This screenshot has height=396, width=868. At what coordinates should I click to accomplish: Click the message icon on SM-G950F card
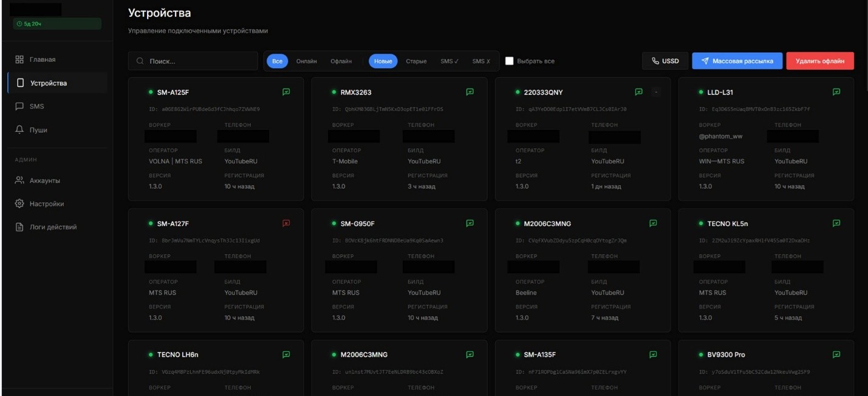(x=470, y=224)
